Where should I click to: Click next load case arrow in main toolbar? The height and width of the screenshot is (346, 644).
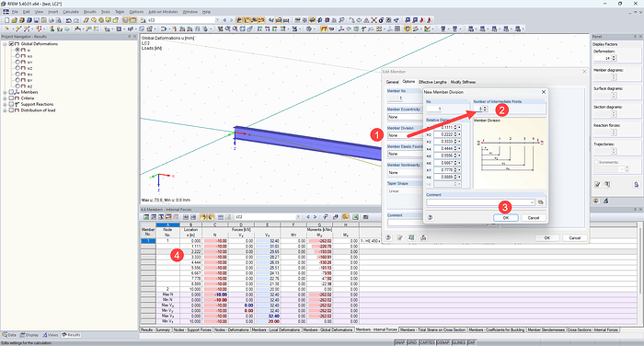[x=231, y=19]
